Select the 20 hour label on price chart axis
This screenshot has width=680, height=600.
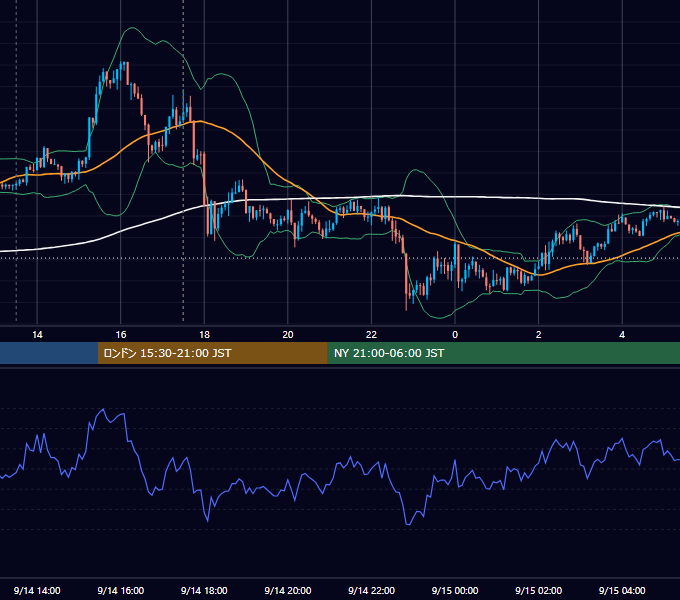pyautogui.click(x=288, y=335)
